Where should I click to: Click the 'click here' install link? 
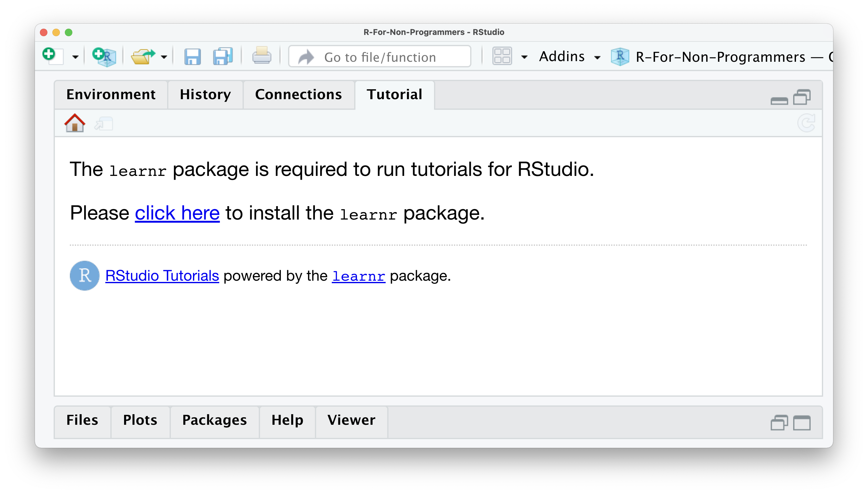point(177,213)
